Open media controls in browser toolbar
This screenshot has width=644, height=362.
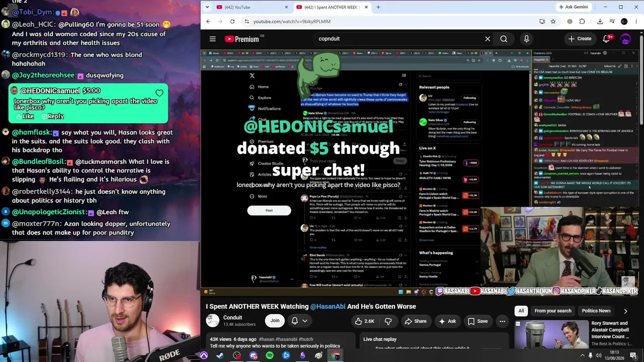pos(612,22)
